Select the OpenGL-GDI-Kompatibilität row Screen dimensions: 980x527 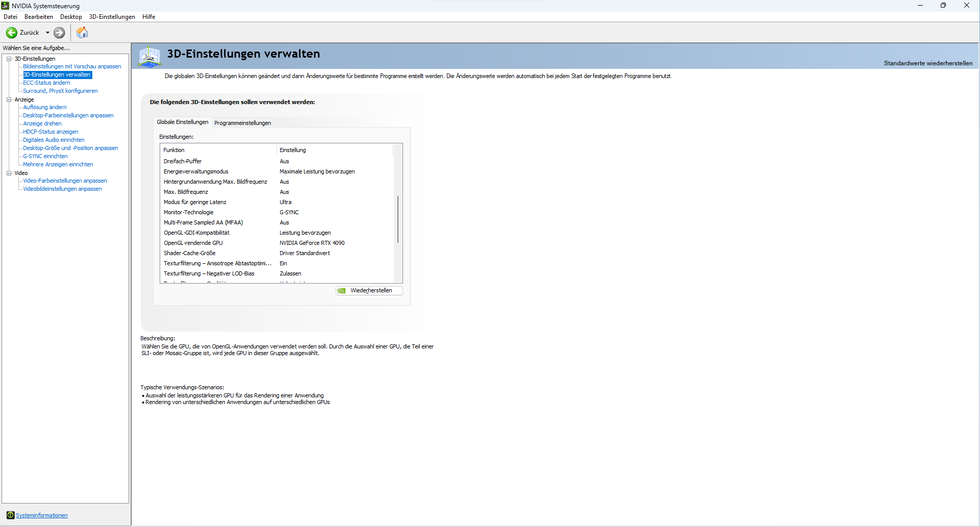(x=277, y=233)
